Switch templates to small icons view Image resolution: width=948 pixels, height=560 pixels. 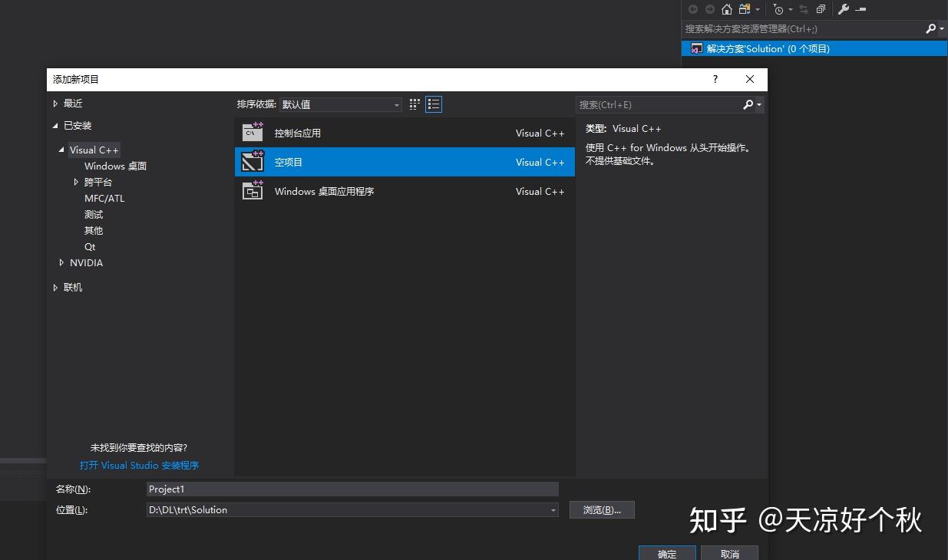click(x=414, y=104)
